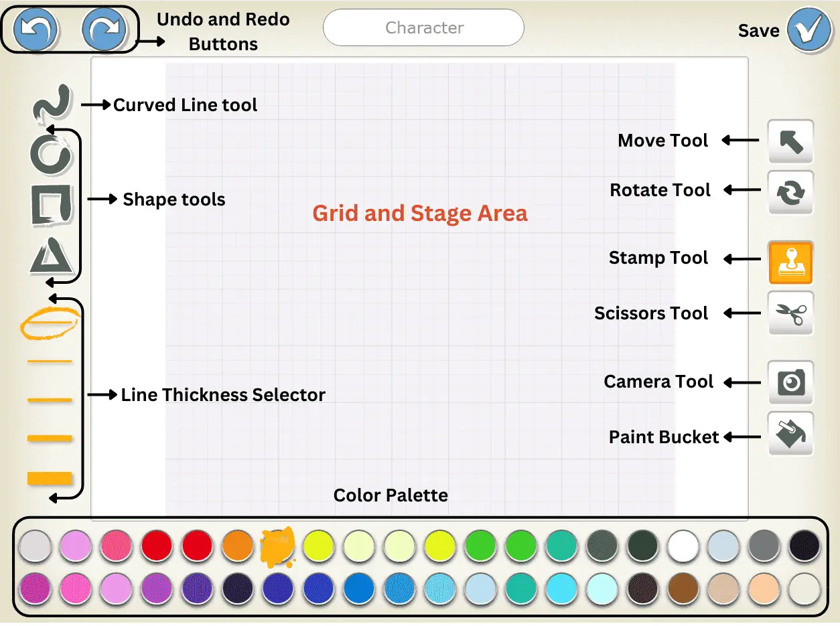Click the Character name field
The image size is (840, 626).
click(x=423, y=28)
